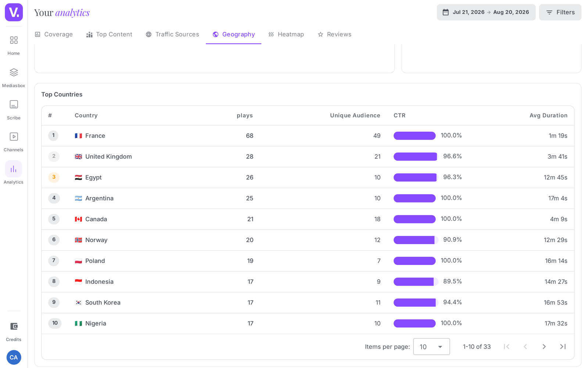The image size is (588, 368).
Task: Click Norway's CTR progress bar
Action: pyautogui.click(x=416, y=240)
